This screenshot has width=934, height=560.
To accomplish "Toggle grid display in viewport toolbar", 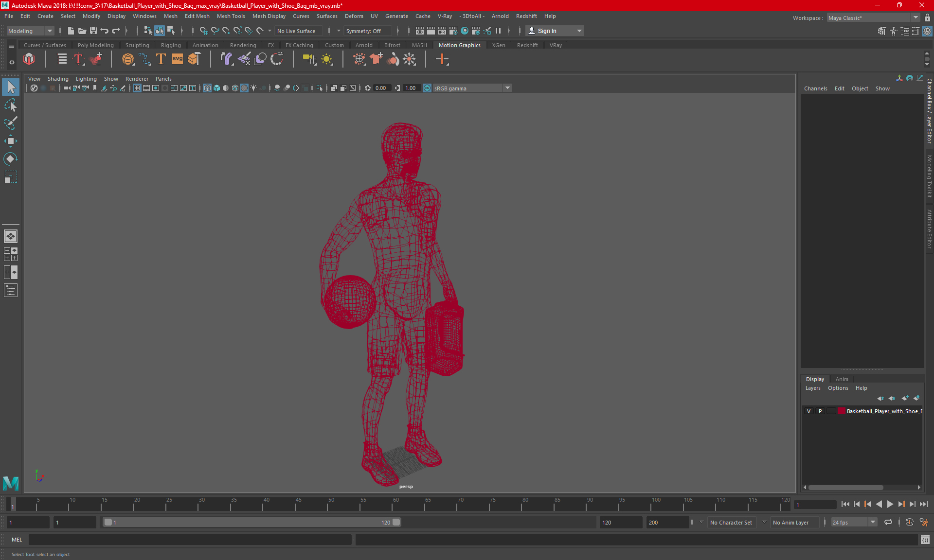I will pyautogui.click(x=137, y=88).
